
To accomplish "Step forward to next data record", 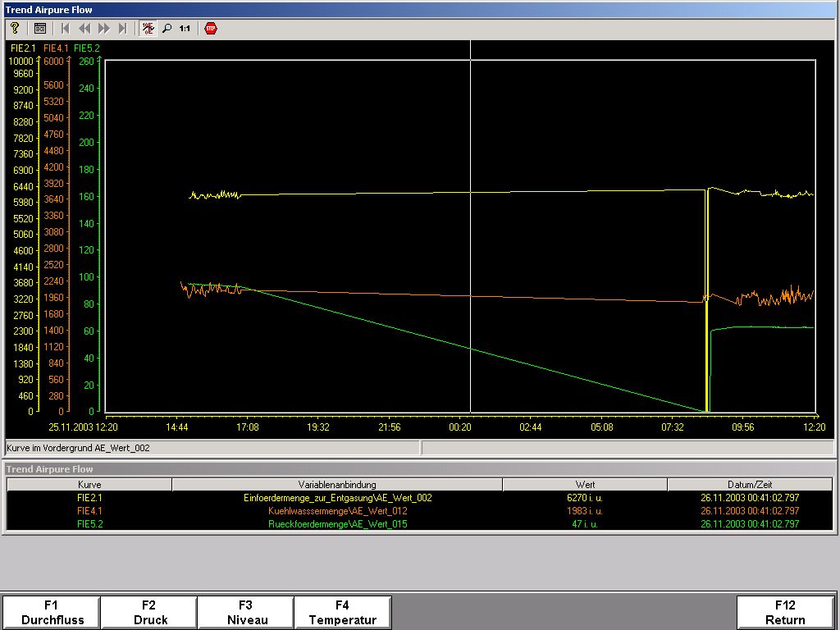I will point(104,28).
